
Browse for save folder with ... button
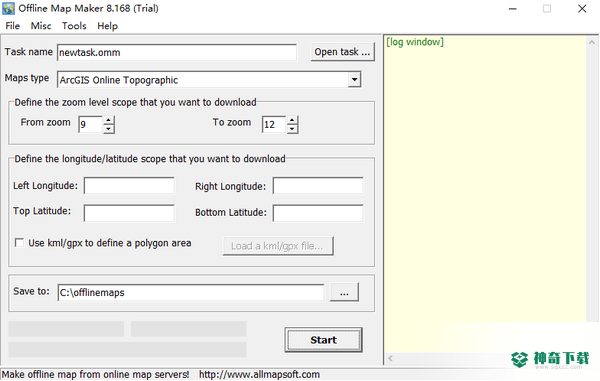344,292
